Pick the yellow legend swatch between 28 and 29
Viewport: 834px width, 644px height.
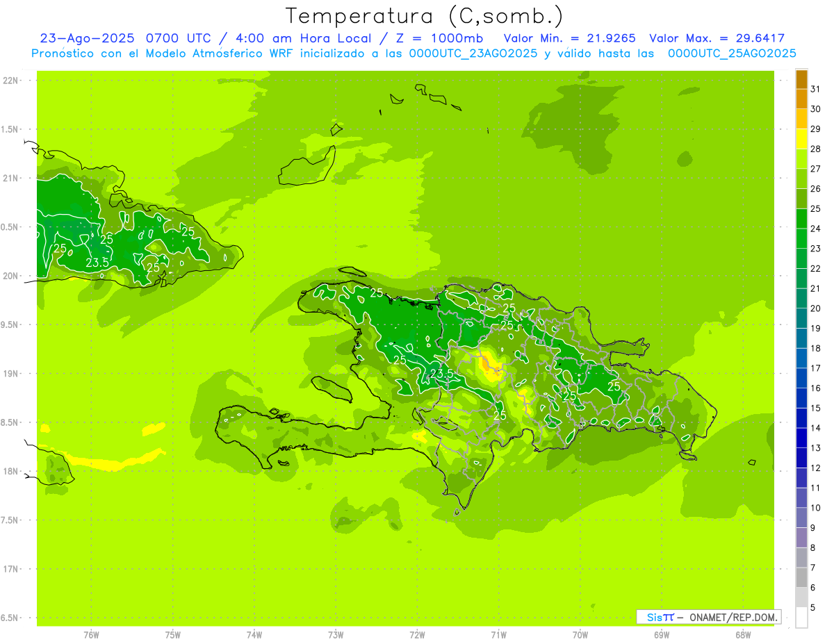(801, 139)
